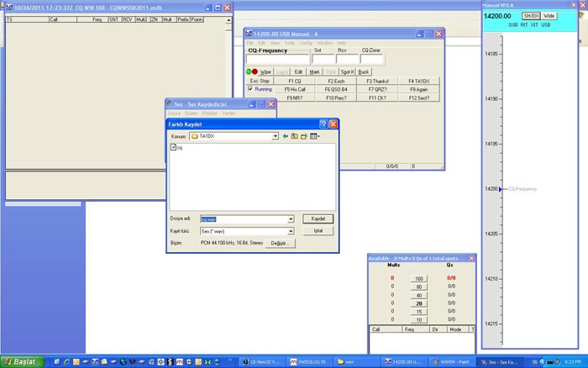
Task: Click the F1 CQ function key button
Action: [294, 81]
